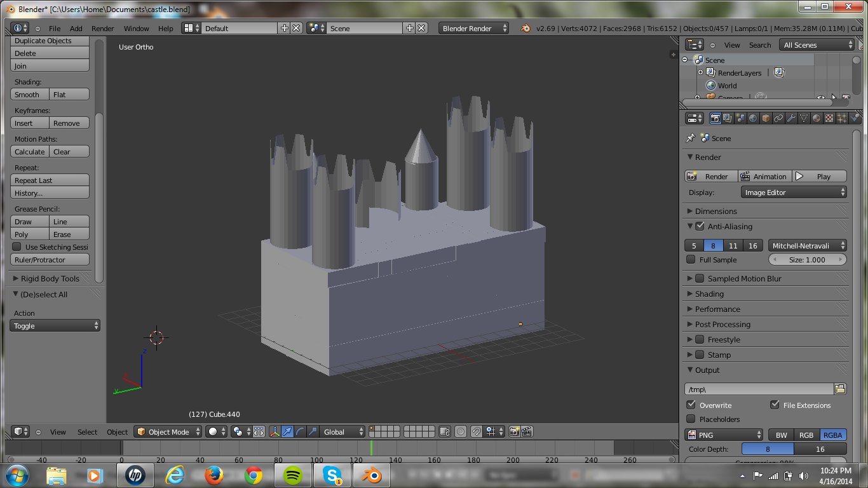This screenshot has height=488, width=868.
Task: Select the World properties globe icon
Action: 752,118
